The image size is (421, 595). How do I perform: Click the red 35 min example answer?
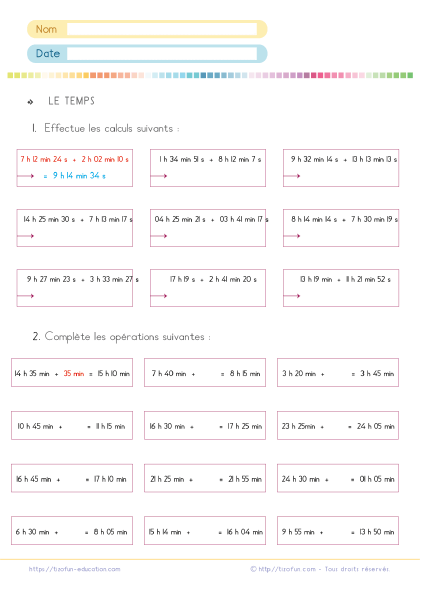(x=74, y=373)
